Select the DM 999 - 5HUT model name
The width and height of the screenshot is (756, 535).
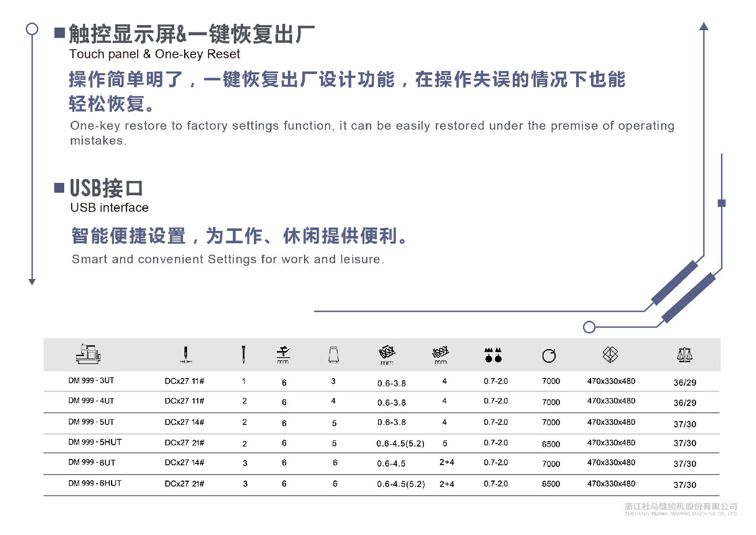(95, 442)
